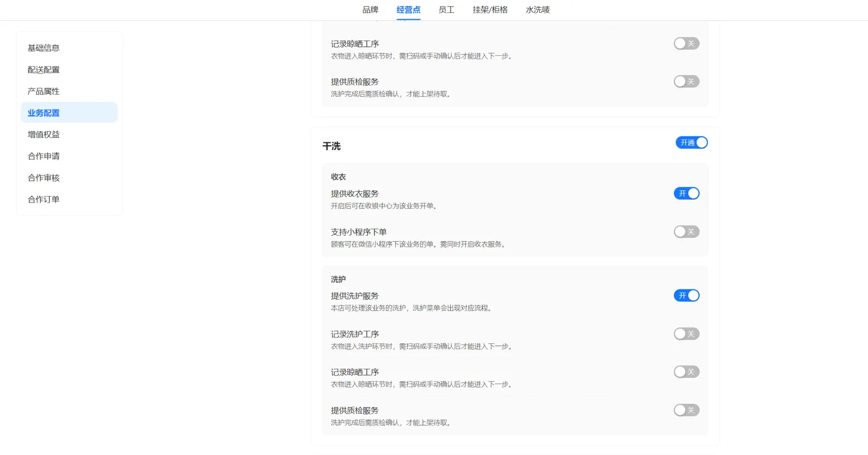868x455 pixels.
Task: Click the 收衣 group heading
Action: pos(338,177)
